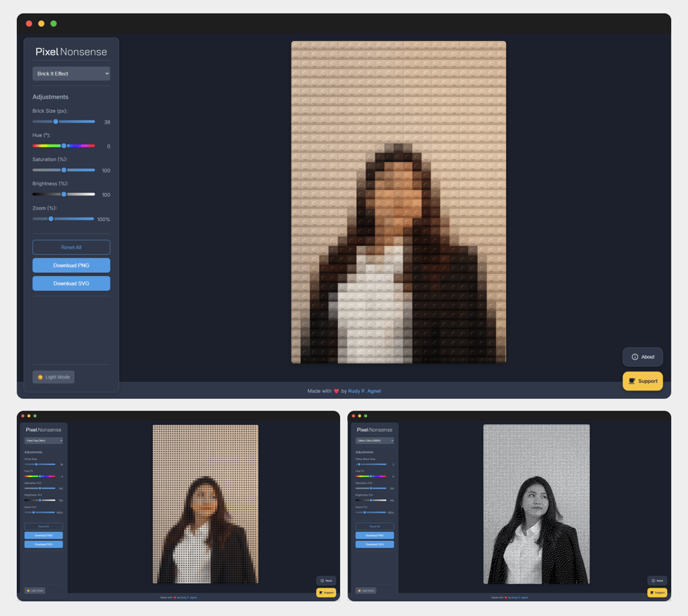Image resolution: width=688 pixels, height=616 pixels.
Task: Close the Pixel Pop Effect window
Action: (x=23, y=416)
